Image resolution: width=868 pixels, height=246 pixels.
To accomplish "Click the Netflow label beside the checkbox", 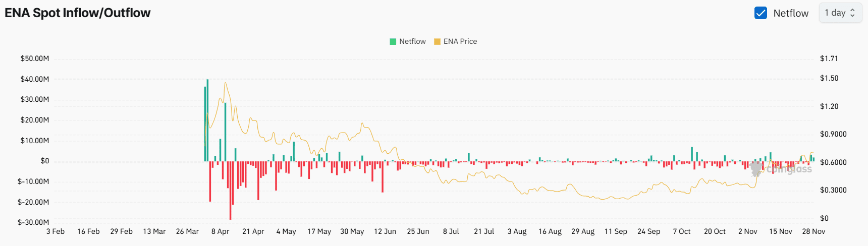I will [791, 13].
